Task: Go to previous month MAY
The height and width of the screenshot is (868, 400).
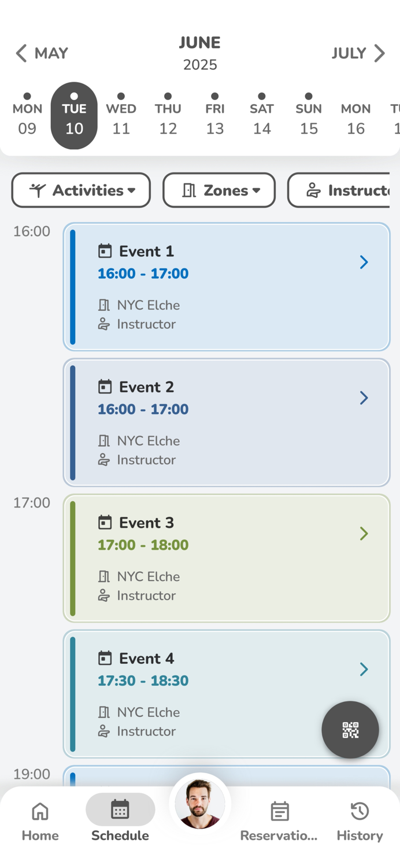Action: click(x=42, y=53)
